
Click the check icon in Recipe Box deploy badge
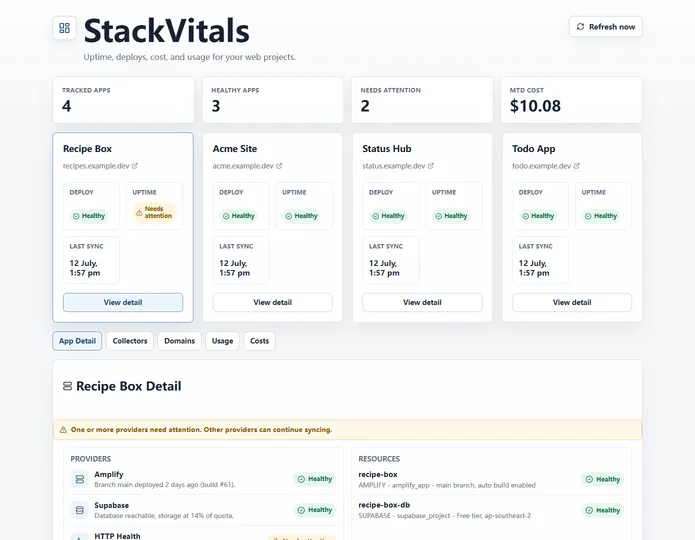[x=76, y=216]
